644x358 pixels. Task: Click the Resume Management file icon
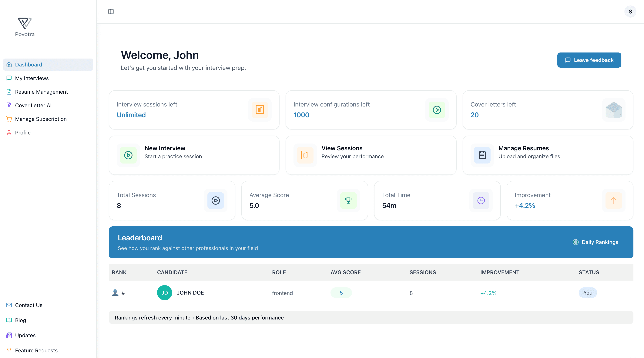(x=9, y=92)
